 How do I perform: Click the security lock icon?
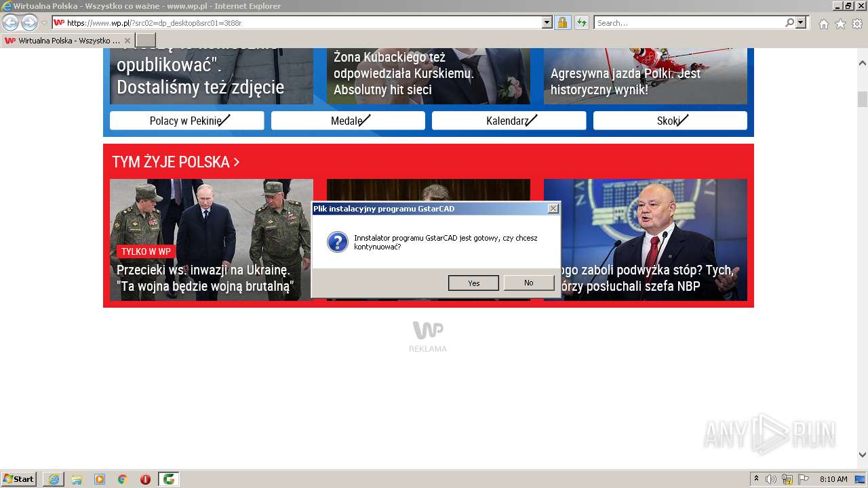coord(562,22)
